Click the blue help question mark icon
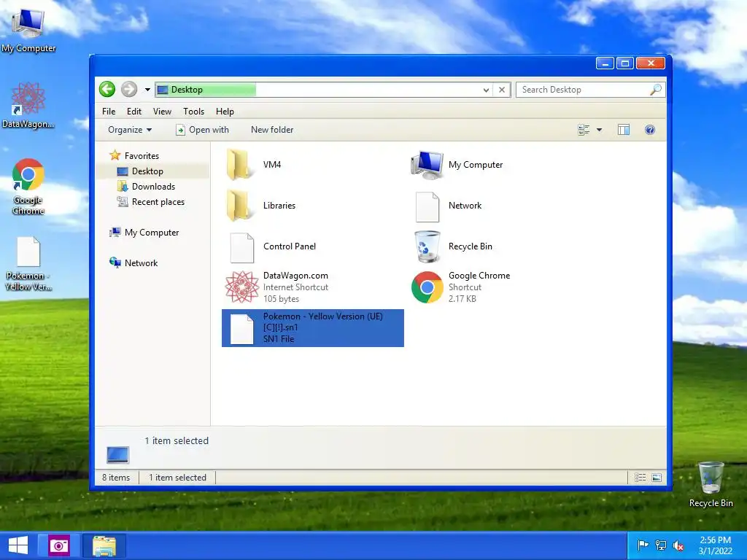The image size is (747, 560). pos(650,130)
